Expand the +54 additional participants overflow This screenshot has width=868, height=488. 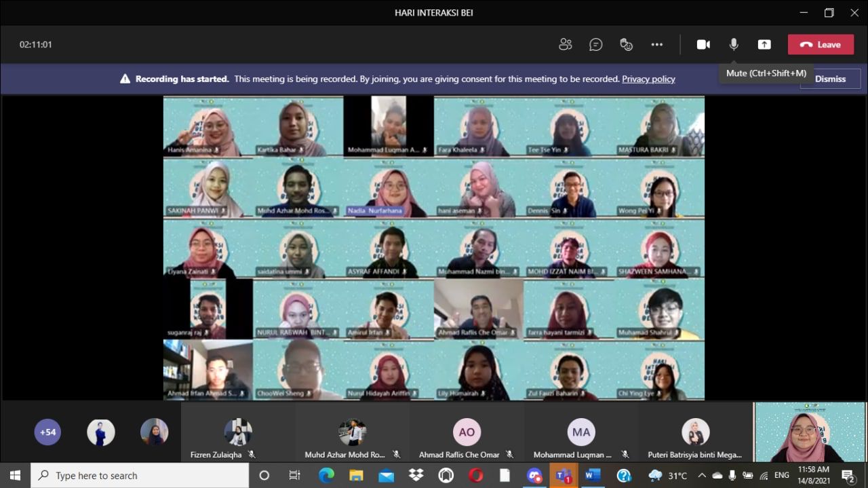pyautogui.click(x=47, y=432)
